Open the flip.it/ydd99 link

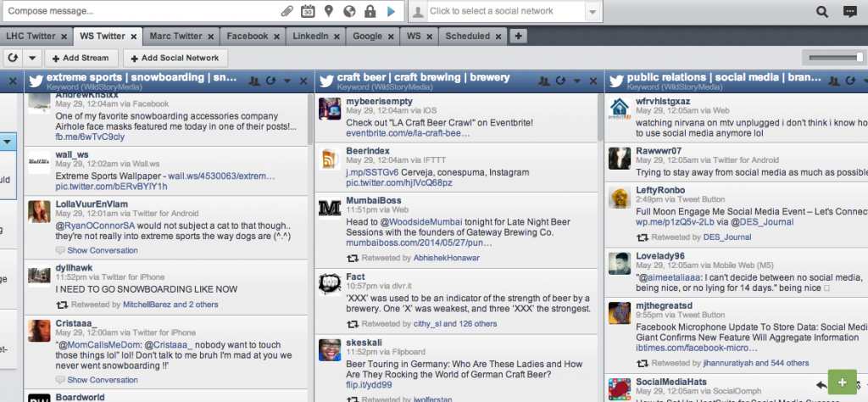(x=369, y=385)
